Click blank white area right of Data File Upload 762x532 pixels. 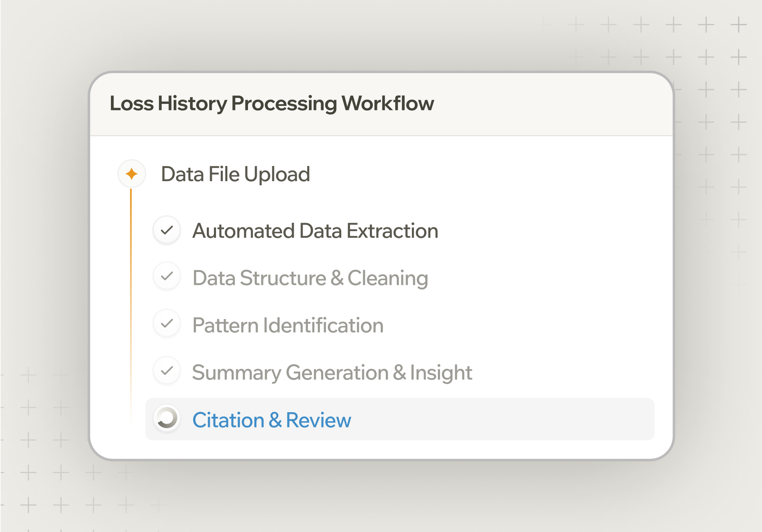click(483, 174)
